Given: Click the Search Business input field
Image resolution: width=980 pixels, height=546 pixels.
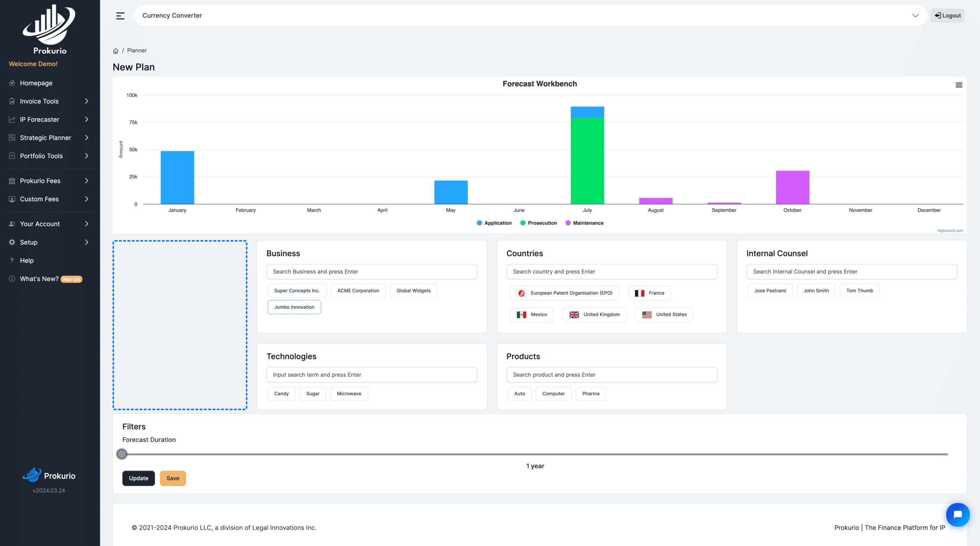Looking at the screenshot, I should [372, 271].
